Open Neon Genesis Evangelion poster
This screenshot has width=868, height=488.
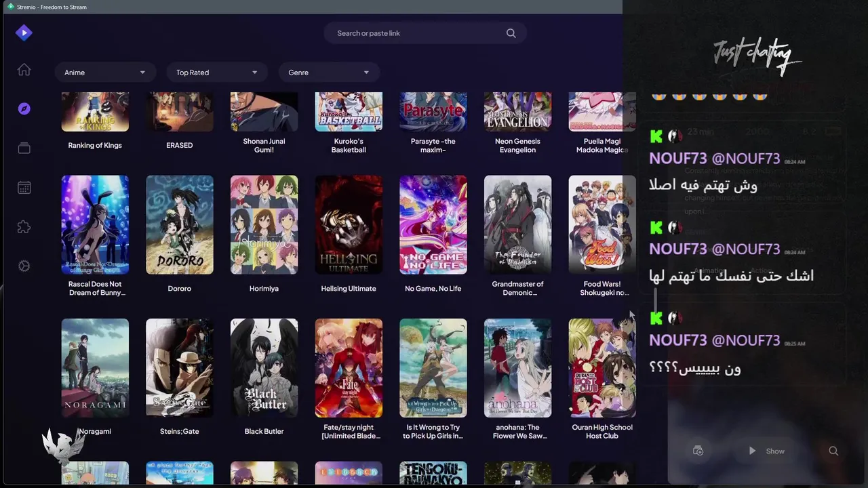(x=517, y=112)
